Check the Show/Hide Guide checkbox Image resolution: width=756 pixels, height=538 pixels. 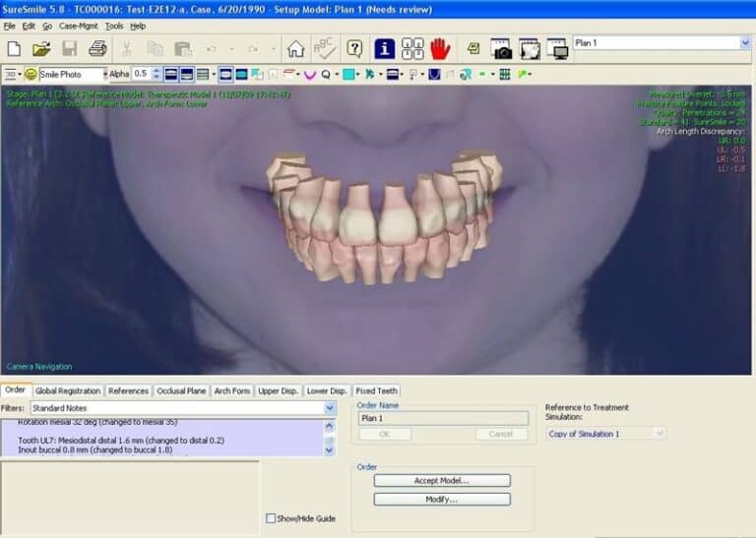point(271,518)
